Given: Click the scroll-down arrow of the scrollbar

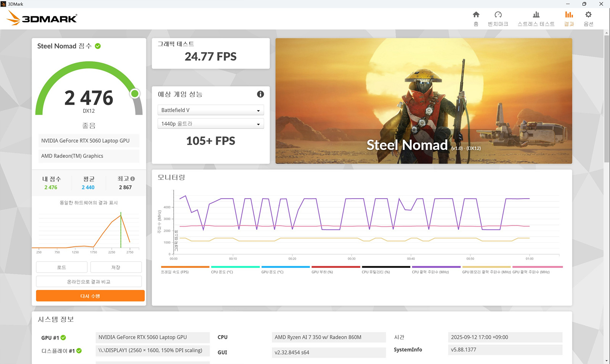Looking at the screenshot, I should point(607,361).
